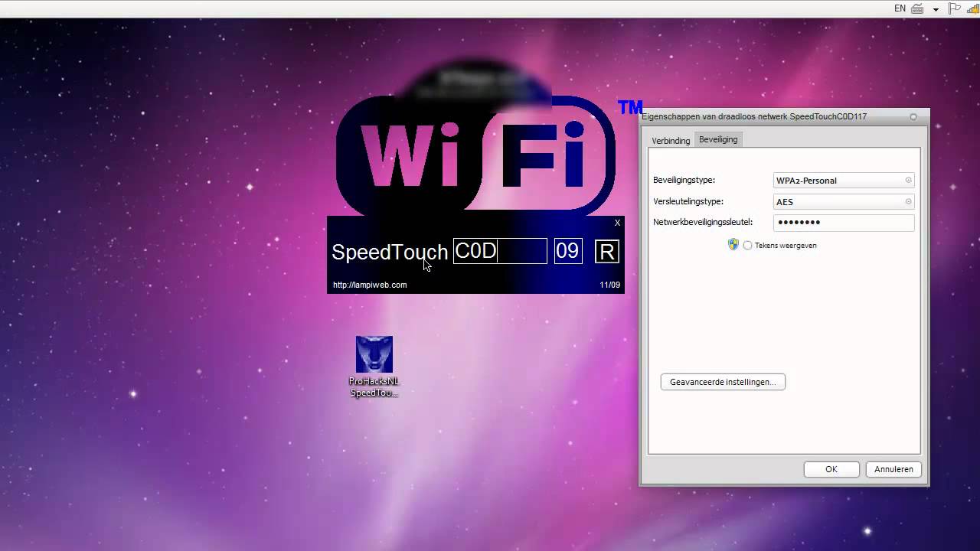980x551 pixels.
Task: Close the network properties dialog
Action: coord(913,117)
